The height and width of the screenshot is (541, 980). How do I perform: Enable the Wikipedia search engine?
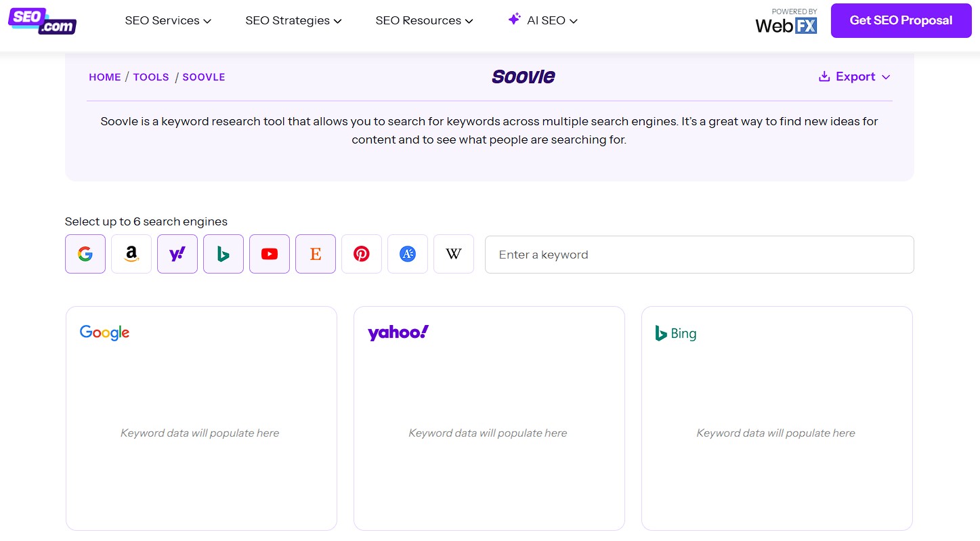pyautogui.click(x=454, y=254)
